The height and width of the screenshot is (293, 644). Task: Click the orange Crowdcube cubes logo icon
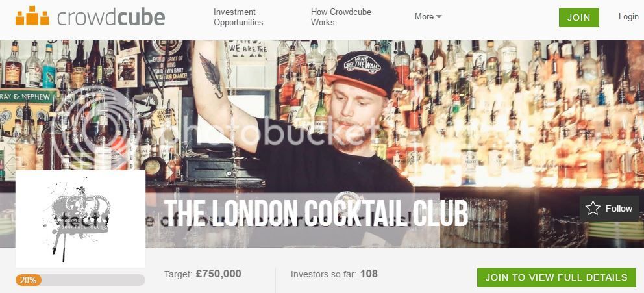[32, 16]
